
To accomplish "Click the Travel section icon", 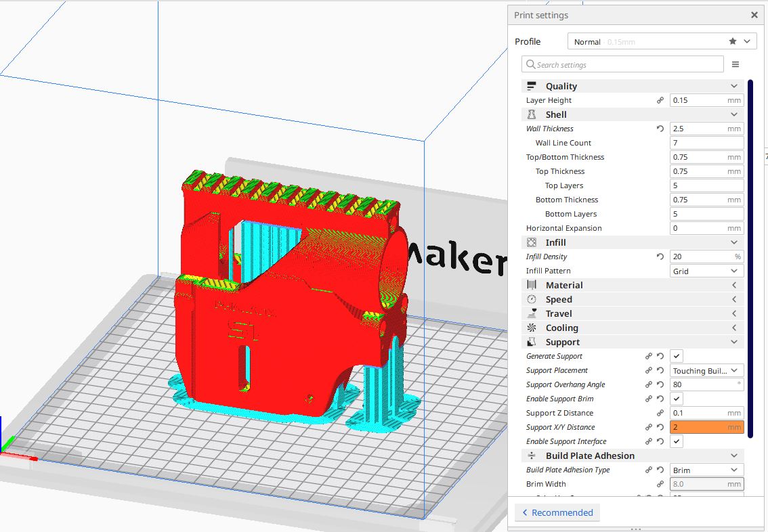I will pyautogui.click(x=532, y=313).
